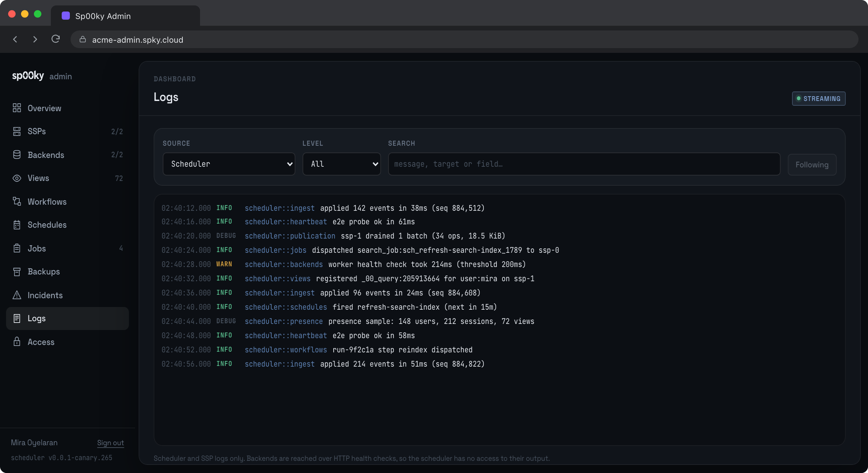Click the Jobs clipboard icon
Image resolution: width=868 pixels, height=473 pixels.
click(17, 248)
